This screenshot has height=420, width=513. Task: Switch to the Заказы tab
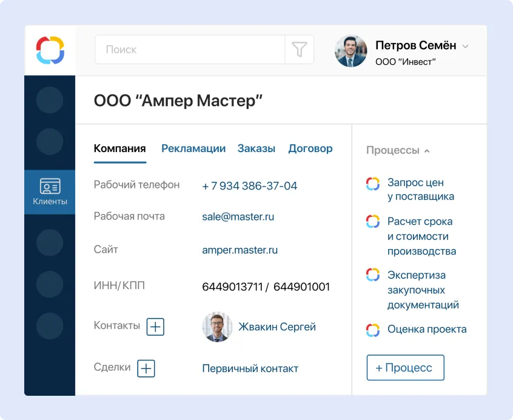pyautogui.click(x=256, y=148)
